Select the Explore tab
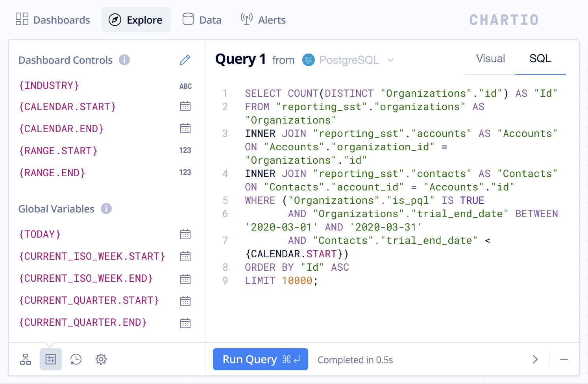 point(136,20)
